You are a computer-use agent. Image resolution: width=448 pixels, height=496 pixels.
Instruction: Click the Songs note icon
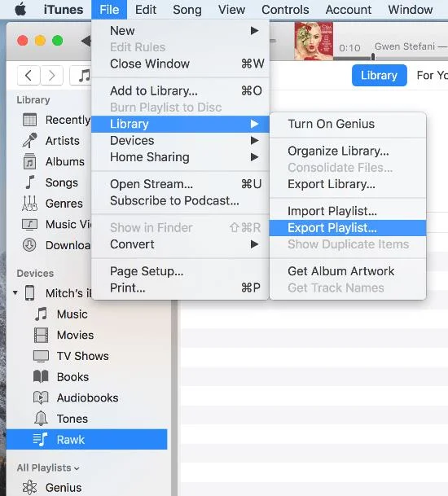tap(30, 182)
